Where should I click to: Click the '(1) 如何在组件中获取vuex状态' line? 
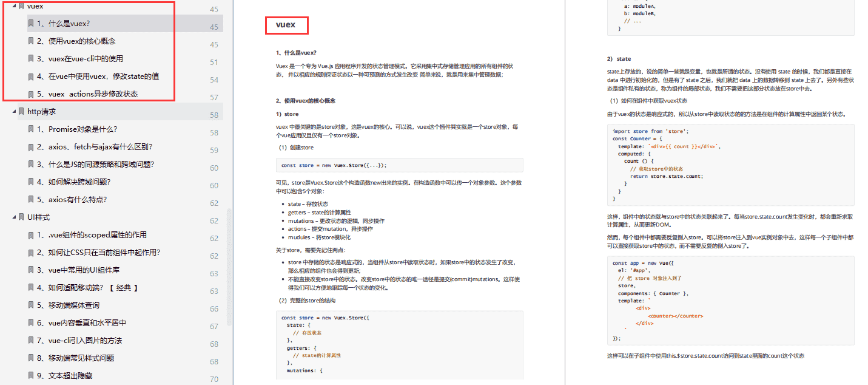[x=648, y=101]
